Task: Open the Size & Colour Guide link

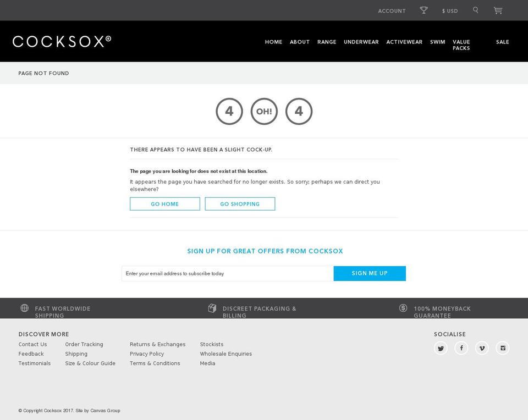Action: (90, 363)
